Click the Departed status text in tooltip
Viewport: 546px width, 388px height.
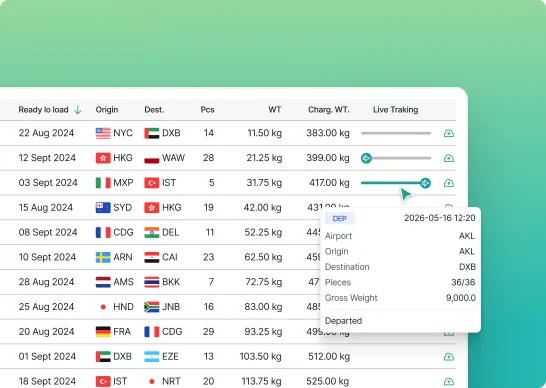point(343,321)
